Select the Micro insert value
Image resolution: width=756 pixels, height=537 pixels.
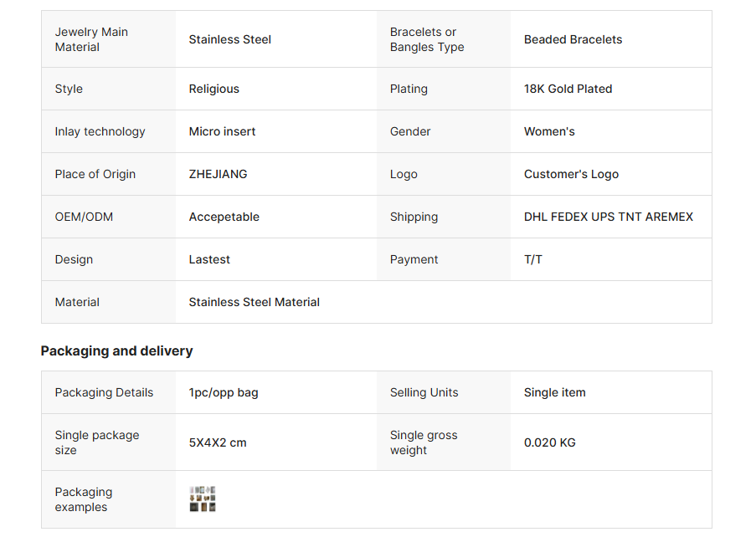tap(222, 131)
